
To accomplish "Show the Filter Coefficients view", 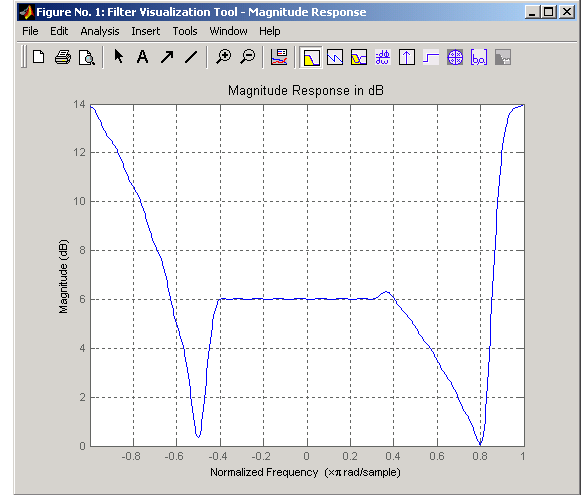I will (479, 57).
